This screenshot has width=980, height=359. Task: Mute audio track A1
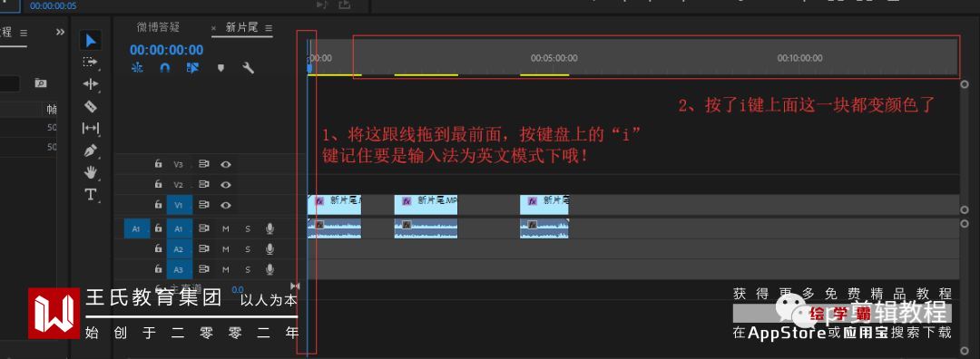tap(226, 229)
